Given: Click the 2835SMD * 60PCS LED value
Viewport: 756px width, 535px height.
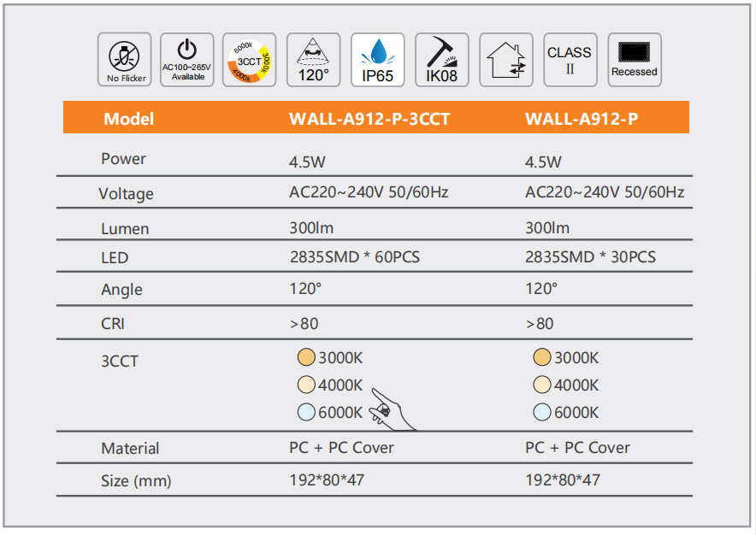Looking at the screenshot, I should [354, 256].
